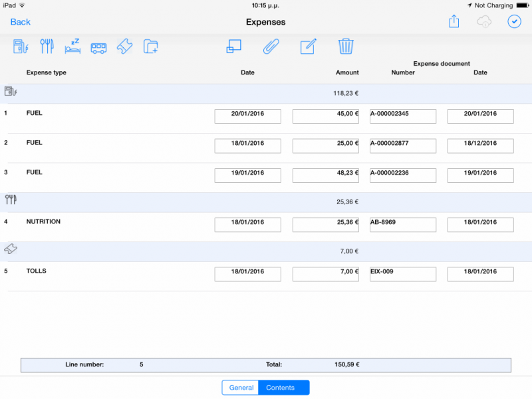Tap the Amount column header
The height and width of the screenshot is (399, 532).
pyautogui.click(x=347, y=72)
